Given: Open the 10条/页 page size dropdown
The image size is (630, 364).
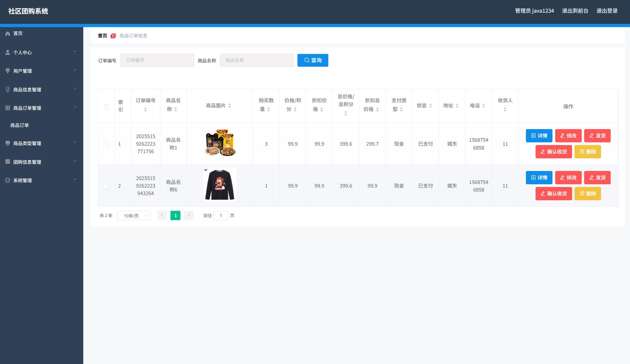Looking at the screenshot, I should click(x=134, y=216).
